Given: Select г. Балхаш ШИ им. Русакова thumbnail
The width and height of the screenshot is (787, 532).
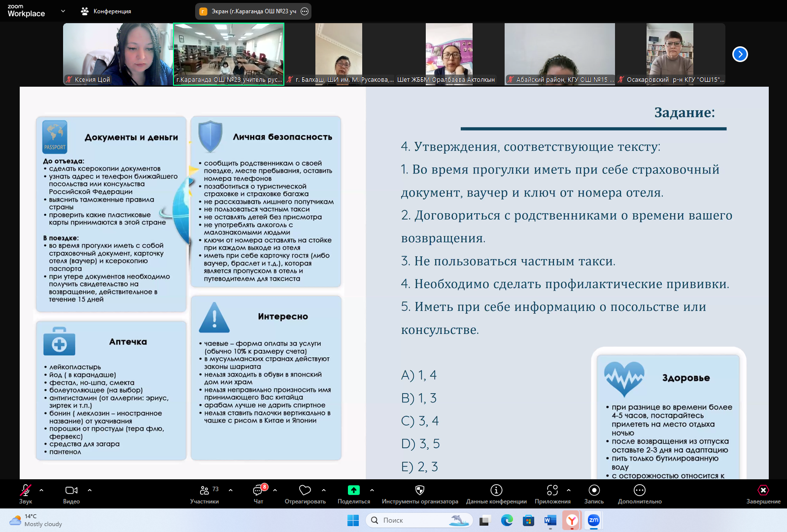Looking at the screenshot, I should pos(339,54).
